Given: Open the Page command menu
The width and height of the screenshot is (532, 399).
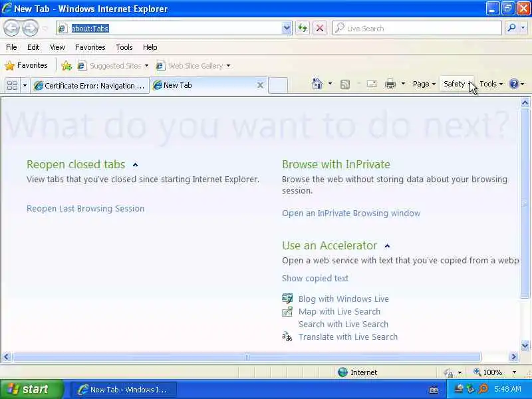Looking at the screenshot, I should tap(424, 84).
